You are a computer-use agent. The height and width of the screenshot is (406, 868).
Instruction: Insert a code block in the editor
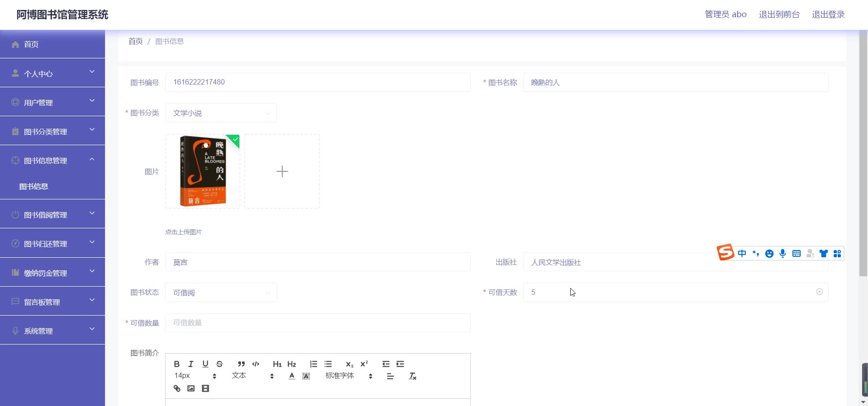[x=256, y=364]
